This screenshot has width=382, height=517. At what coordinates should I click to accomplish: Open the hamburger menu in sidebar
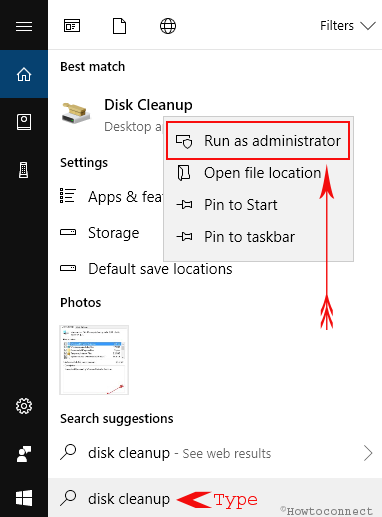coord(24,26)
